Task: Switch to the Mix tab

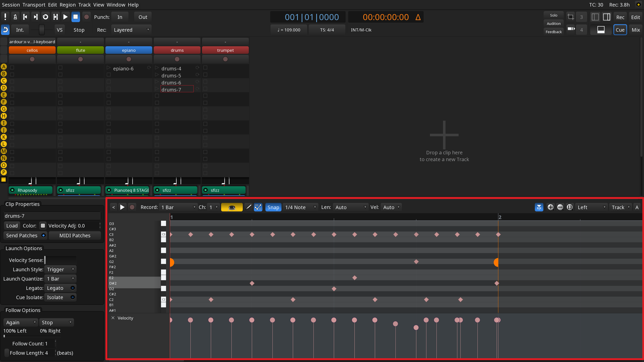Action: pyautogui.click(x=636, y=30)
